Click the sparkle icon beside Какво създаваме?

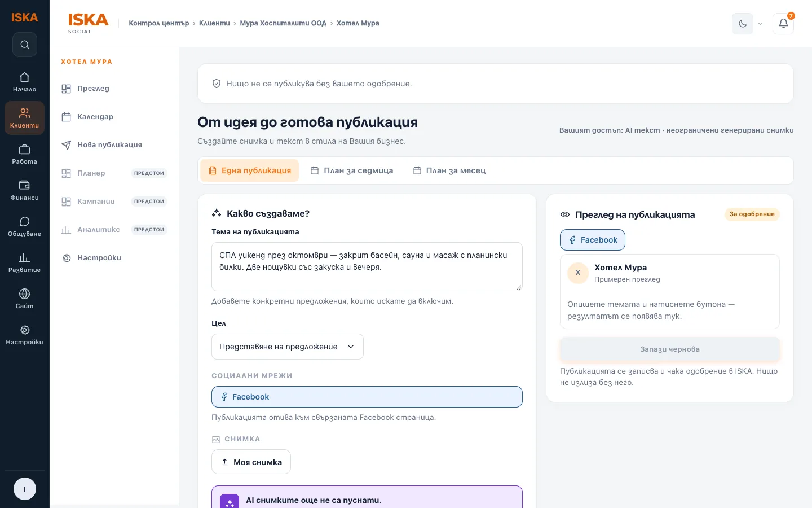217,213
